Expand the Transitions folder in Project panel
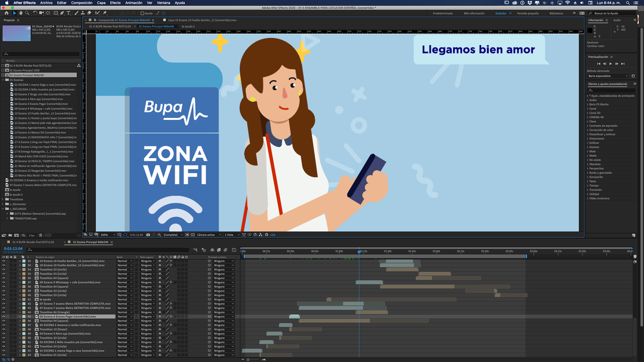Viewport: 644px width, 362px height. 3,199
